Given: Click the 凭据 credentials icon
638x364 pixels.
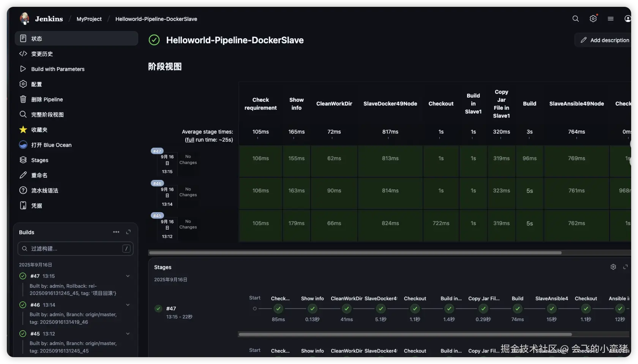Looking at the screenshot, I should click(x=23, y=205).
